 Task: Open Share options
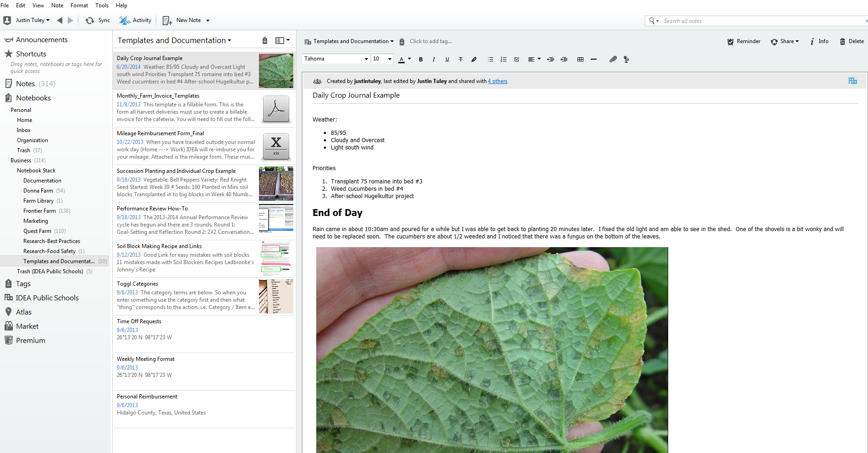pos(785,41)
